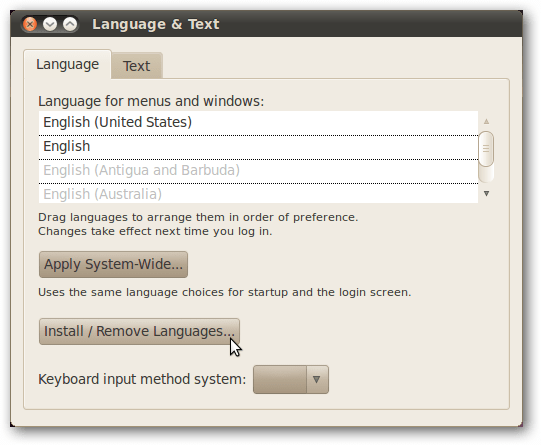Click the language list scroll-down arrow
The width and height of the screenshot is (541, 445).
(x=486, y=194)
